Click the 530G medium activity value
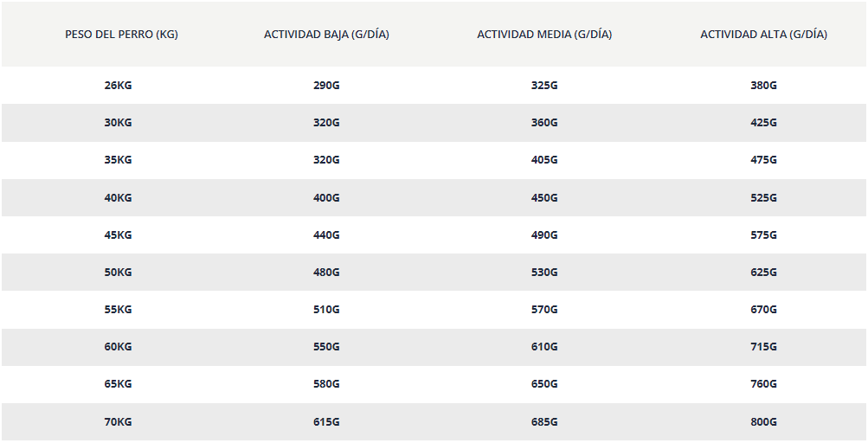 click(544, 272)
